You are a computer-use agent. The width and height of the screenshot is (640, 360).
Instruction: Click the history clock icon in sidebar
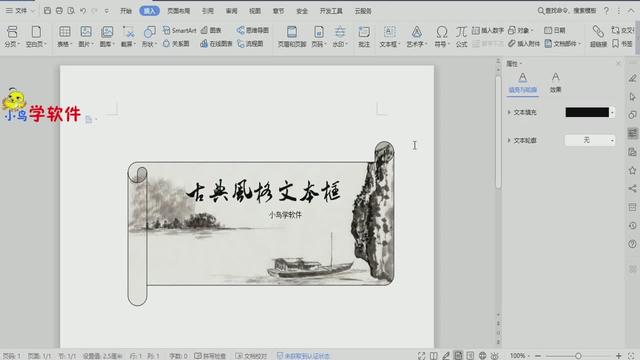point(632,226)
